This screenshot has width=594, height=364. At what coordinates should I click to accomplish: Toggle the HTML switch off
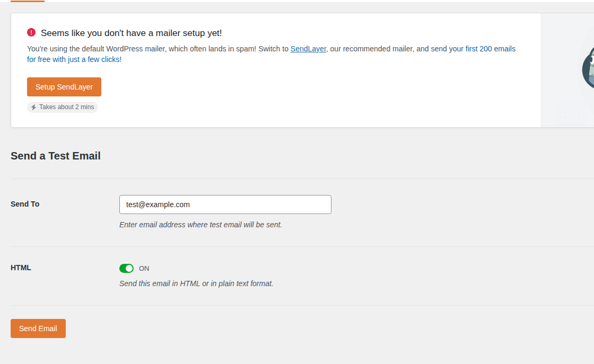pos(127,268)
